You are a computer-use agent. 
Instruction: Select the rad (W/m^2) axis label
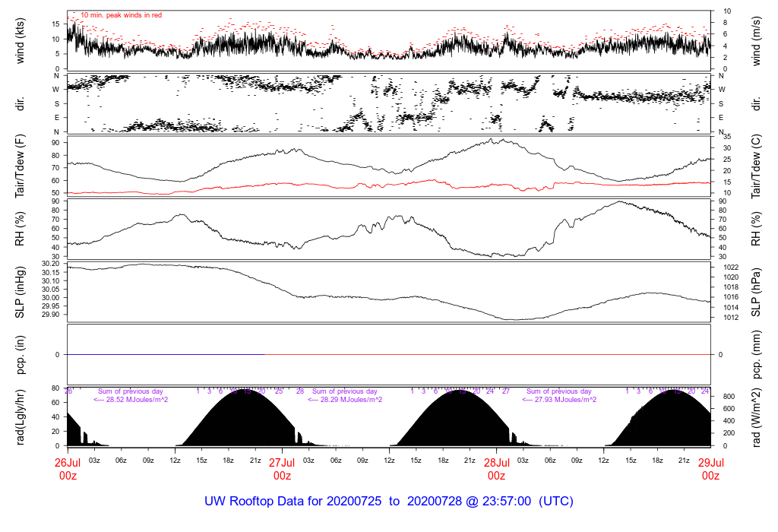point(758,416)
